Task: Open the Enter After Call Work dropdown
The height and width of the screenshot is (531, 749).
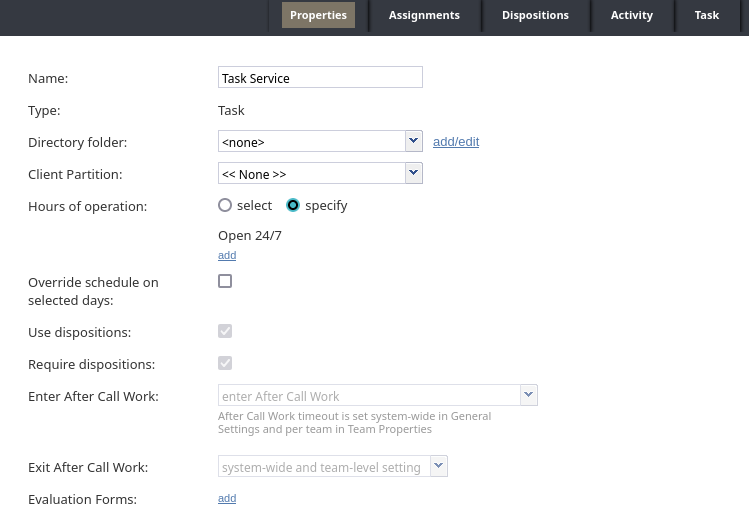Action: click(x=528, y=395)
